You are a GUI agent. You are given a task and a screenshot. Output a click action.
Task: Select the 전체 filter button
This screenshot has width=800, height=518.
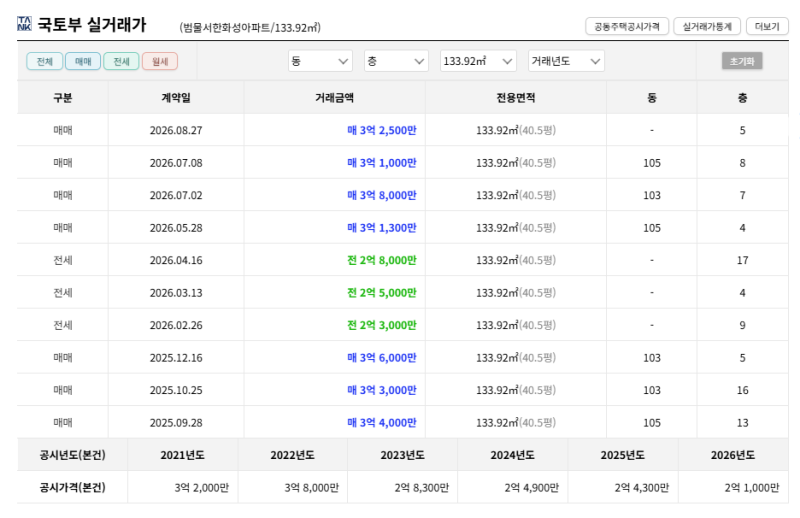tap(44, 61)
